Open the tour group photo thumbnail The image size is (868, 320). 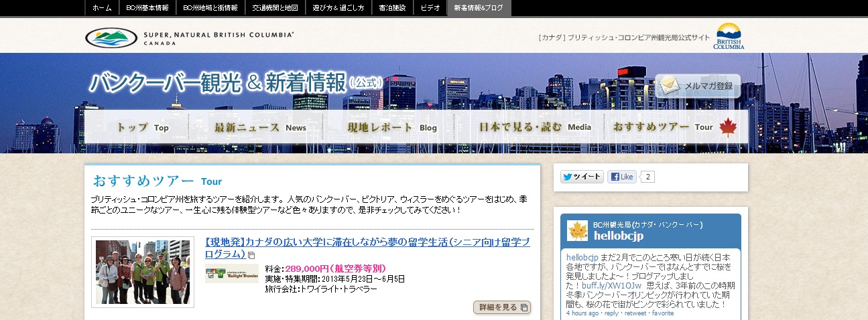tap(143, 272)
